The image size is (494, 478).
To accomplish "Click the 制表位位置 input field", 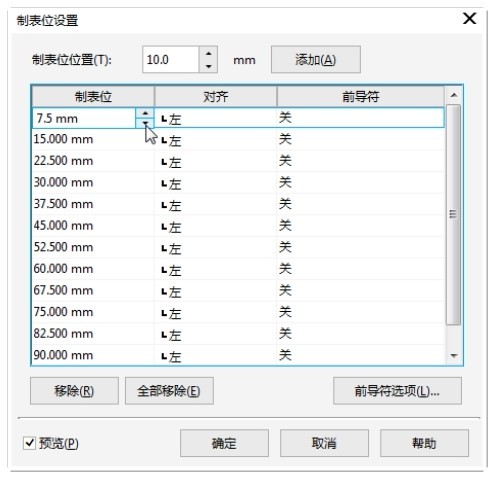I will click(171, 60).
